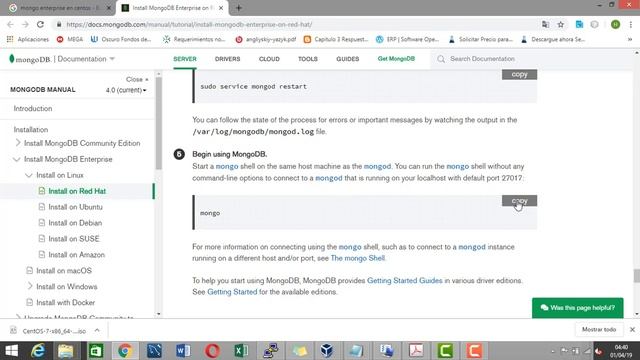Open File Explorer from taskbar
This screenshot has width=640, height=360.
coord(65,351)
